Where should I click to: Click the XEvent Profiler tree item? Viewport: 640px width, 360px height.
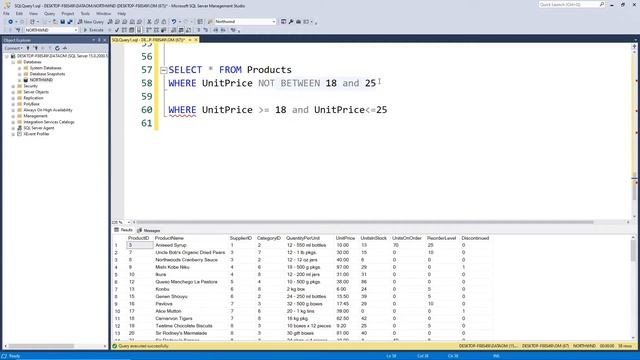[x=36, y=134]
